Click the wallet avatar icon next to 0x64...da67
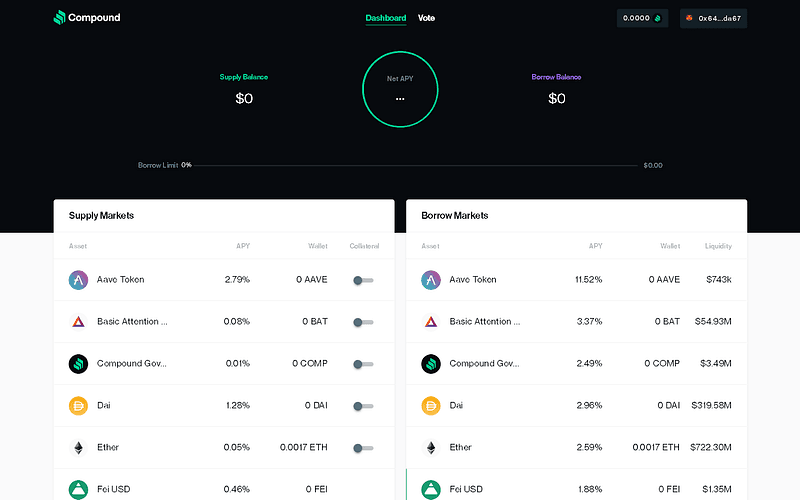The image size is (800, 500). tap(689, 18)
